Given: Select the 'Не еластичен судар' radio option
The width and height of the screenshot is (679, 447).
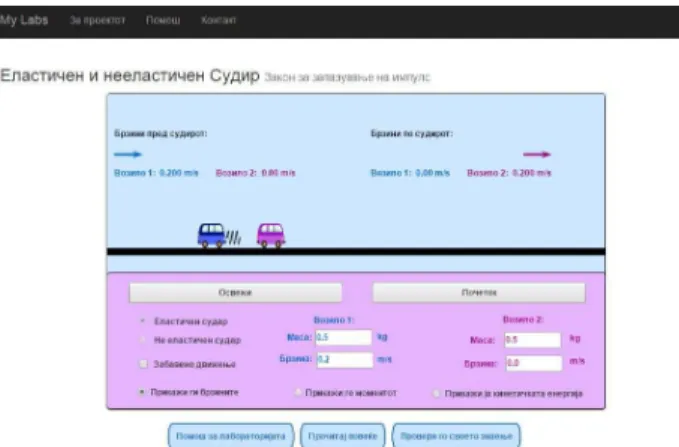Looking at the screenshot, I should (142, 340).
